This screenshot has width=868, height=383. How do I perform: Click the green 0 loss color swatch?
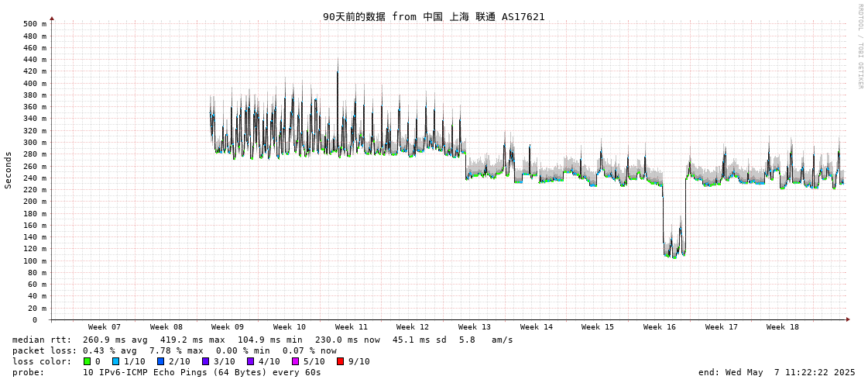(87, 361)
